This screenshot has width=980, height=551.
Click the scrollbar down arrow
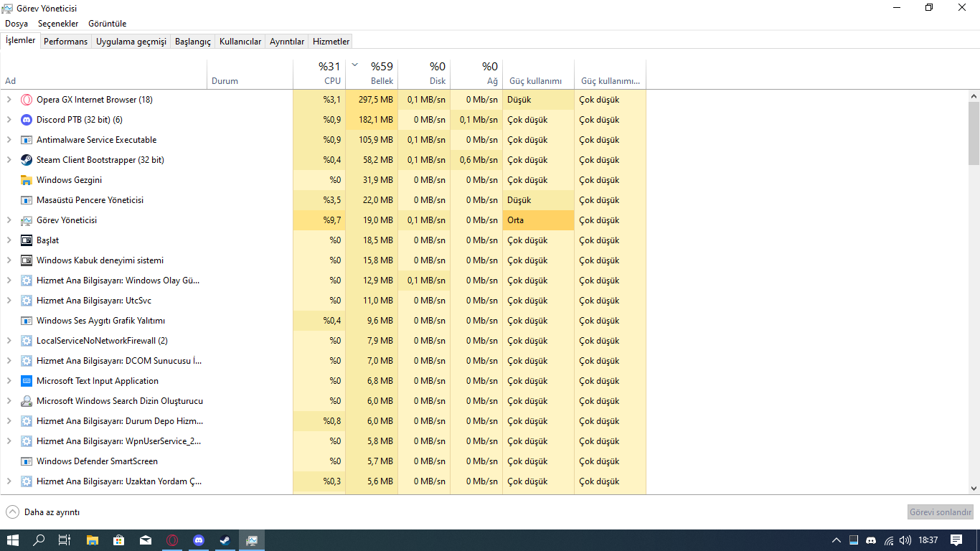point(974,489)
